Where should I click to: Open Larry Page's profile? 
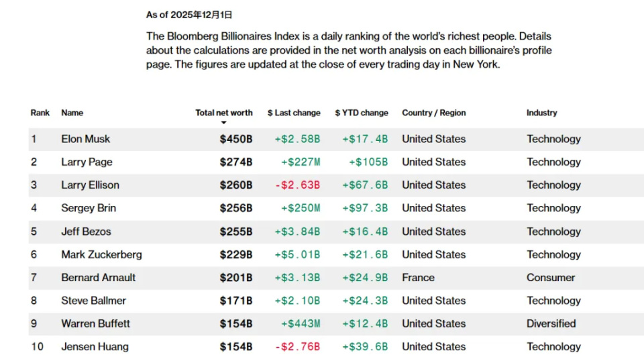(87, 162)
